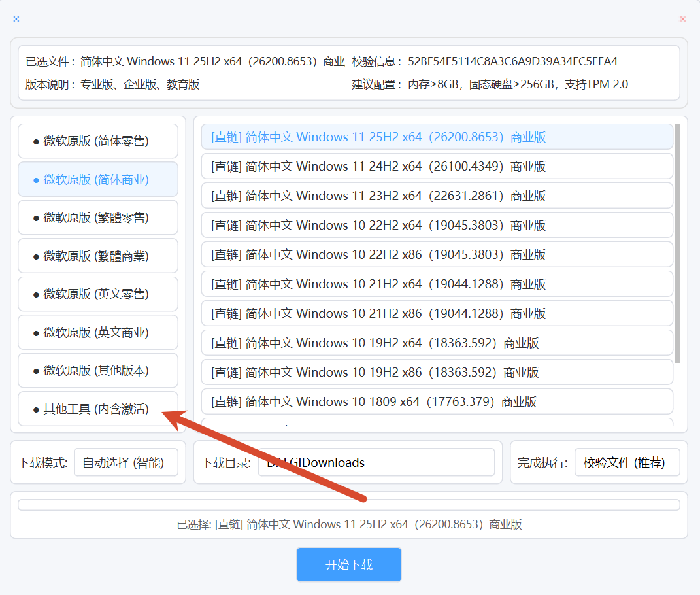Select Windows 11 24H2 x64 (26100.4349) entry
The height and width of the screenshot is (595, 700).
click(437, 166)
